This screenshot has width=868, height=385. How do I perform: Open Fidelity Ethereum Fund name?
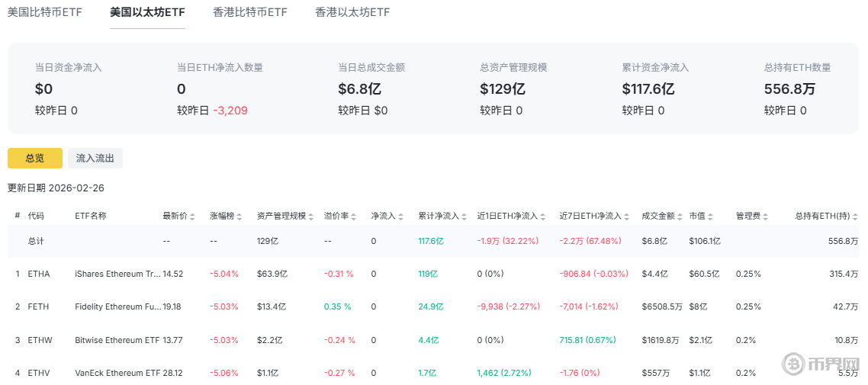tap(118, 307)
